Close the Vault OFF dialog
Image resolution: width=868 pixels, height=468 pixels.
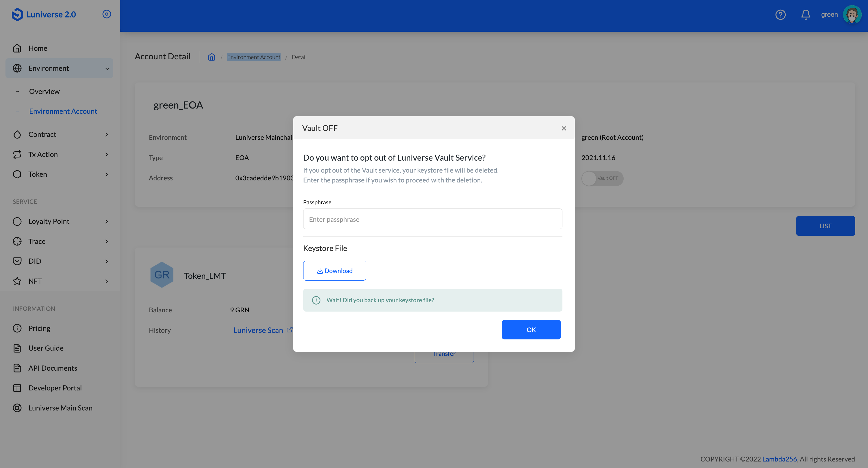pos(564,128)
